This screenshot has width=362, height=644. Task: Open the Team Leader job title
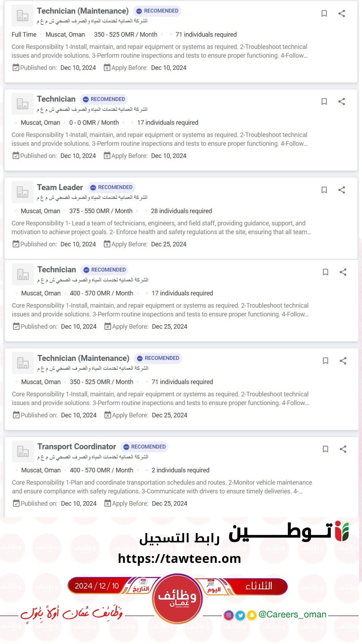pyautogui.click(x=60, y=187)
